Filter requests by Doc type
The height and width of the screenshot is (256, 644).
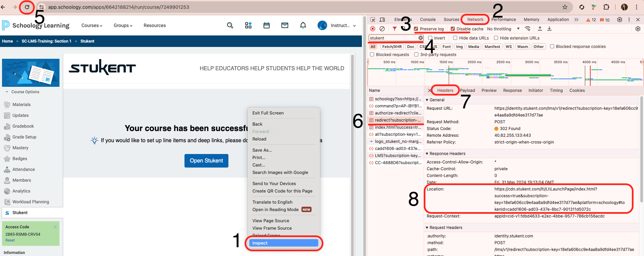(x=411, y=47)
